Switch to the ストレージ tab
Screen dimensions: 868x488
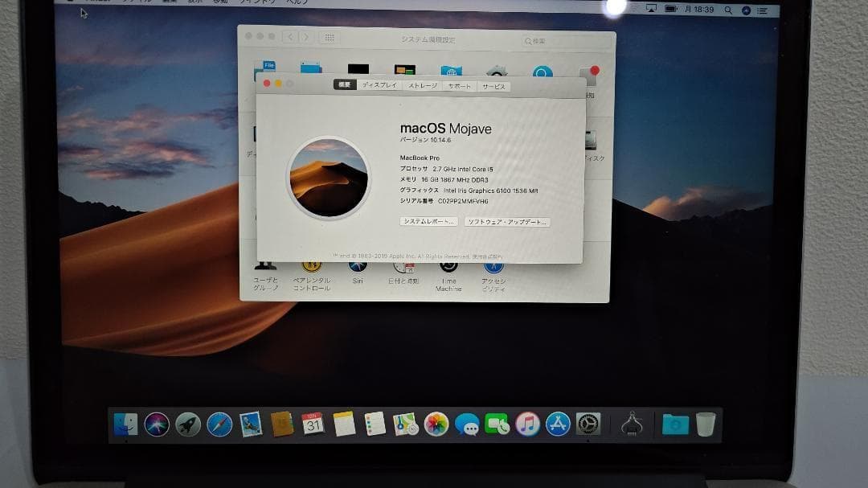423,85
